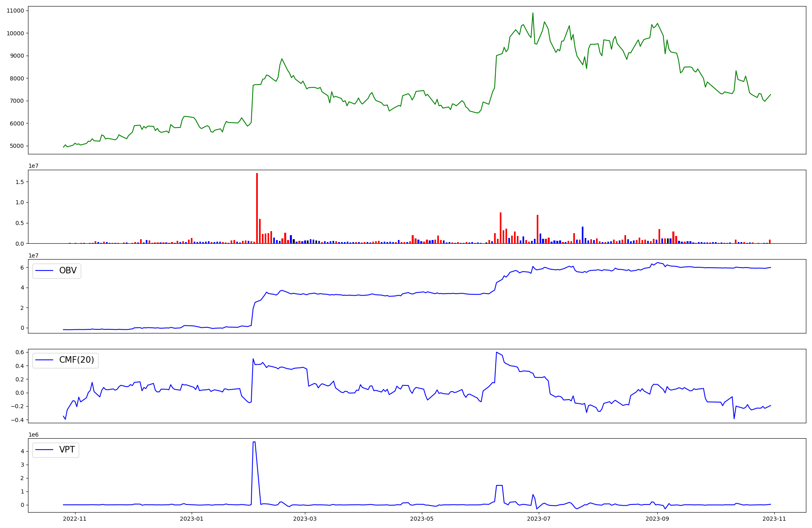Click the 11000 tick on price axis
The image size is (812, 528).
[x=15, y=11]
